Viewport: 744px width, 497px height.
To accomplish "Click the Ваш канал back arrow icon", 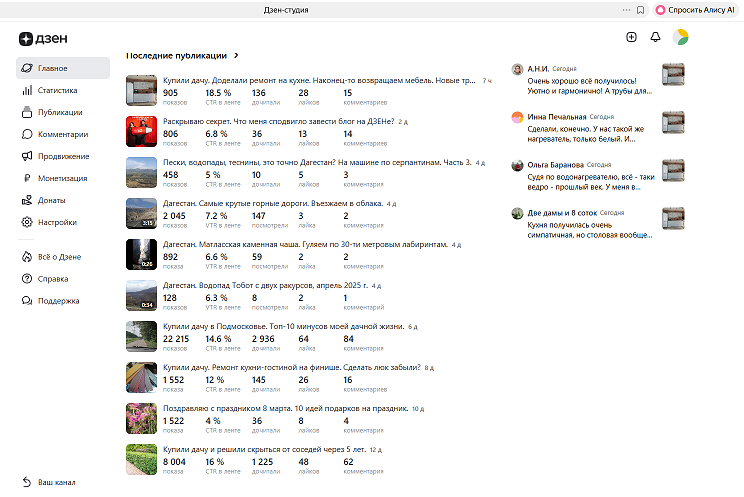I will click(27, 482).
